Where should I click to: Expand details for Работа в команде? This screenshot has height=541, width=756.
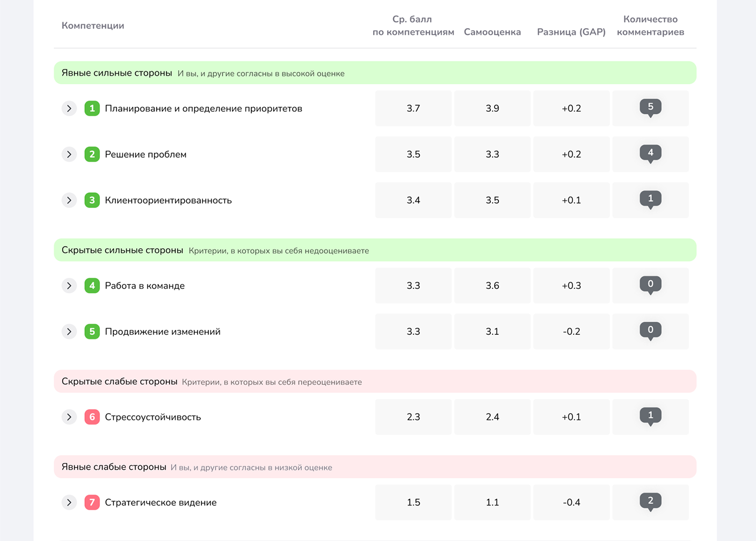click(x=69, y=285)
